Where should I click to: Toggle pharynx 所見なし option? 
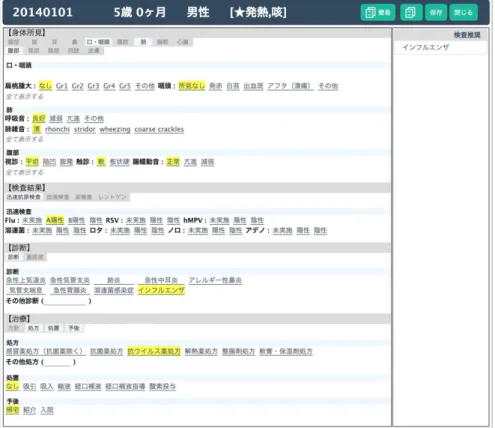192,86
